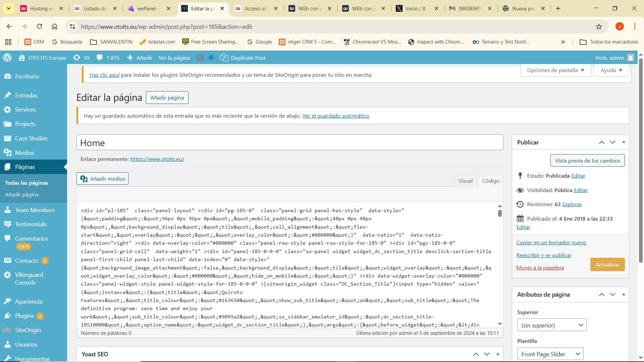Click the Medios sidebar icon

(x=7, y=153)
